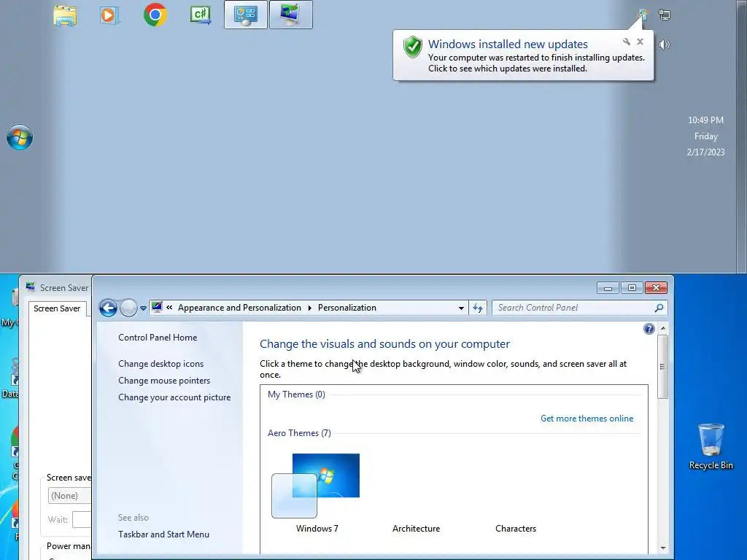Open Recycle Bin on desktop
Image resolution: width=747 pixels, height=560 pixels.
[x=711, y=447]
